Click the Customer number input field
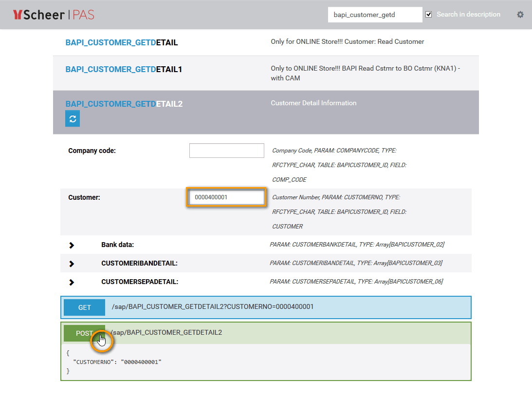Viewport: 532px width, 401px height. point(226,197)
